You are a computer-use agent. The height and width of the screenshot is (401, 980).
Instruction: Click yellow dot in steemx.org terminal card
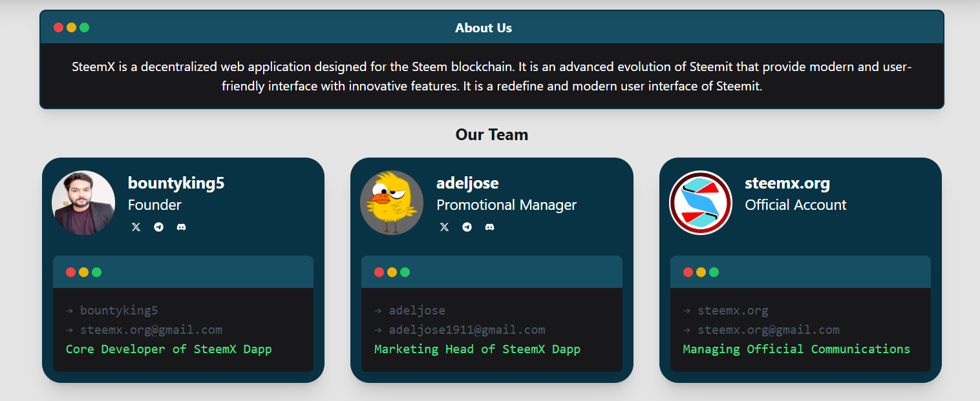[x=701, y=272]
